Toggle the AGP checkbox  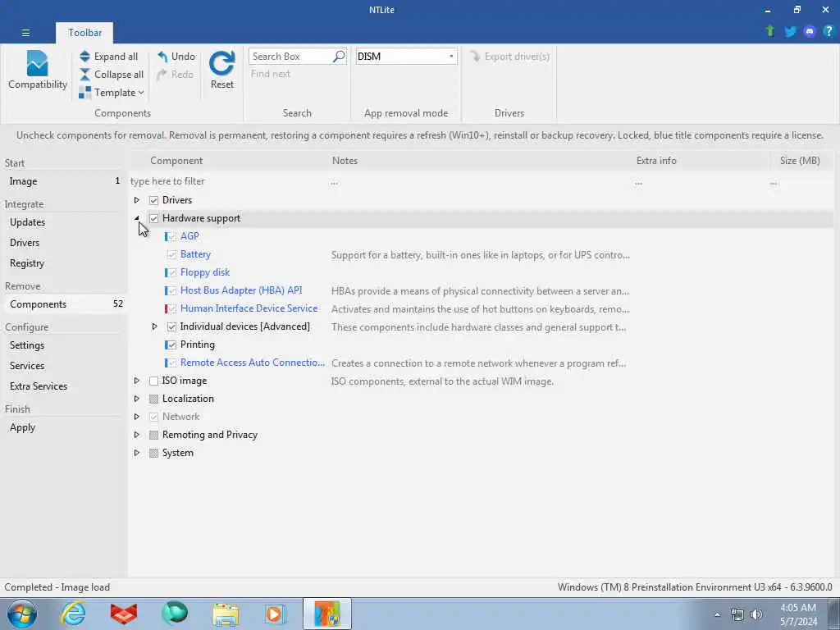(x=171, y=236)
